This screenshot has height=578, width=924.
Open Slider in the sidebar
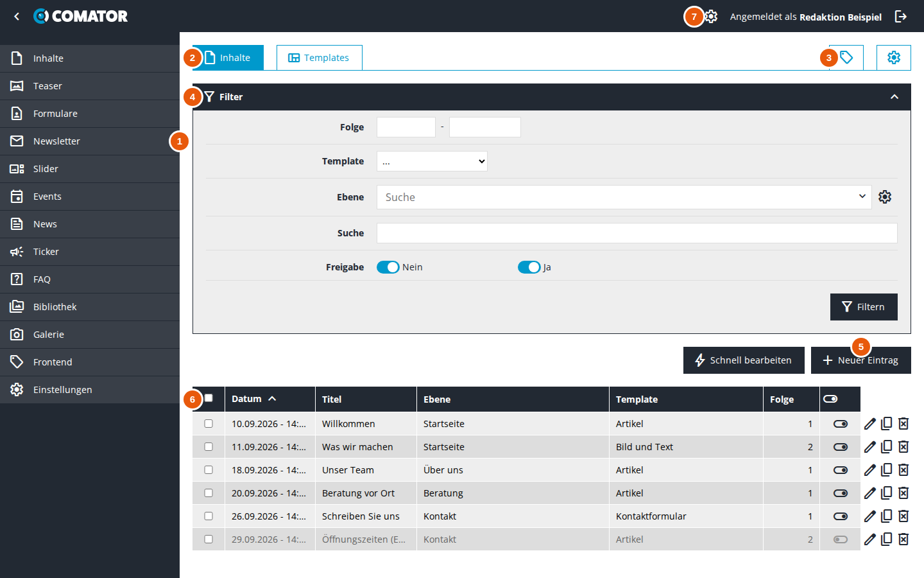(90, 169)
